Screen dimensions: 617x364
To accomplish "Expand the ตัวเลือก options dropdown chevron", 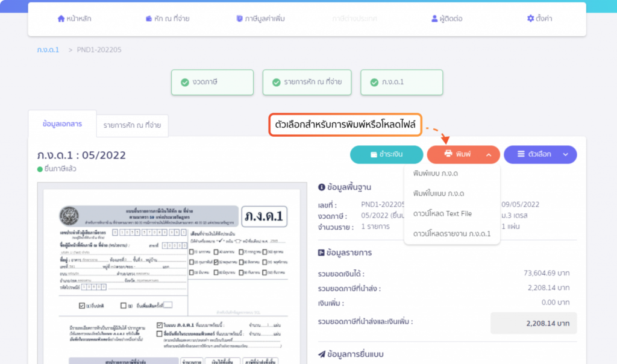I will [566, 154].
